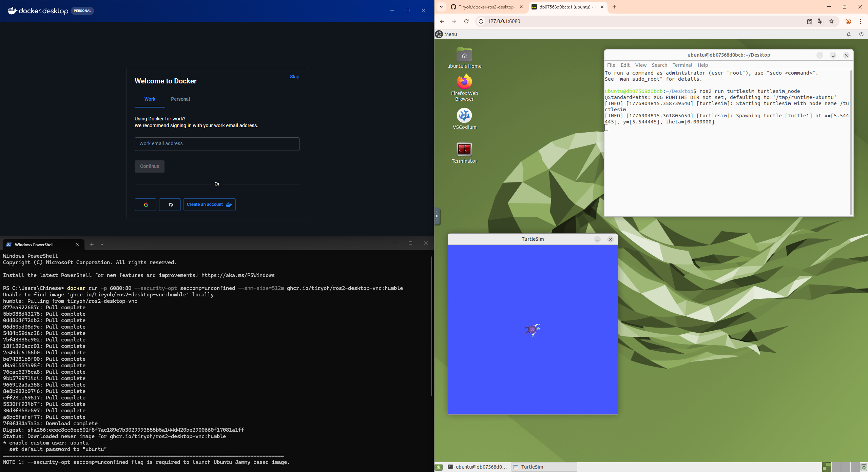Open the File menu in the terminal
Image resolution: width=868 pixels, height=472 pixels.
(611, 65)
